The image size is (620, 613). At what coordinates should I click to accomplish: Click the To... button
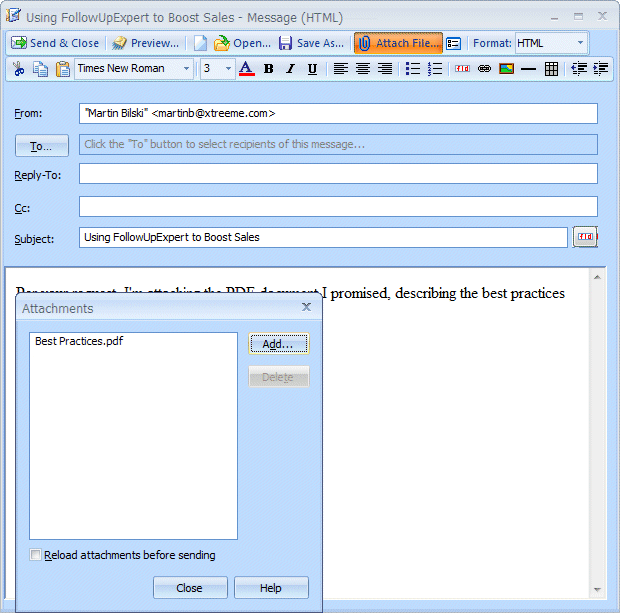(42, 146)
